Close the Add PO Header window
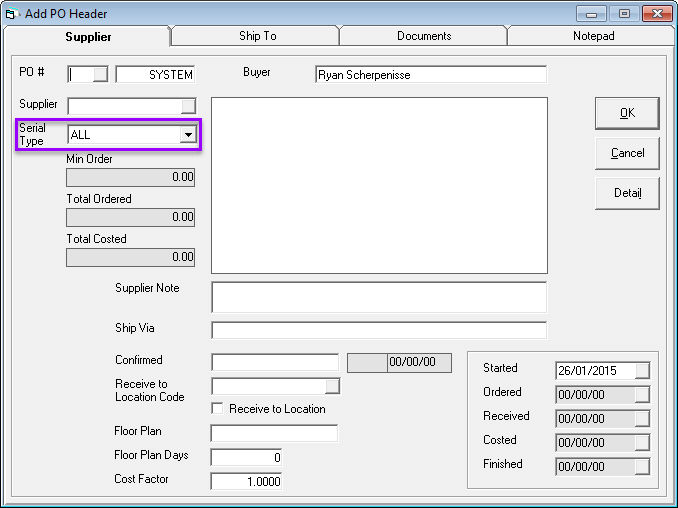The image size is (678, 508). pyautogui.click(x=657, y=14)
